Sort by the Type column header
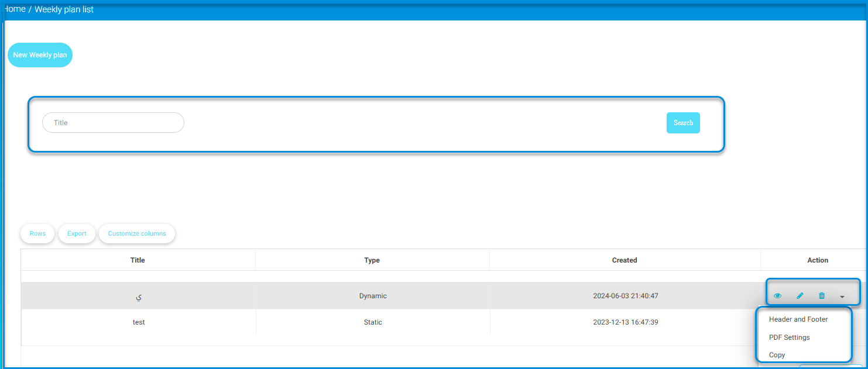868x369 pixels. [x=372, y=260]
